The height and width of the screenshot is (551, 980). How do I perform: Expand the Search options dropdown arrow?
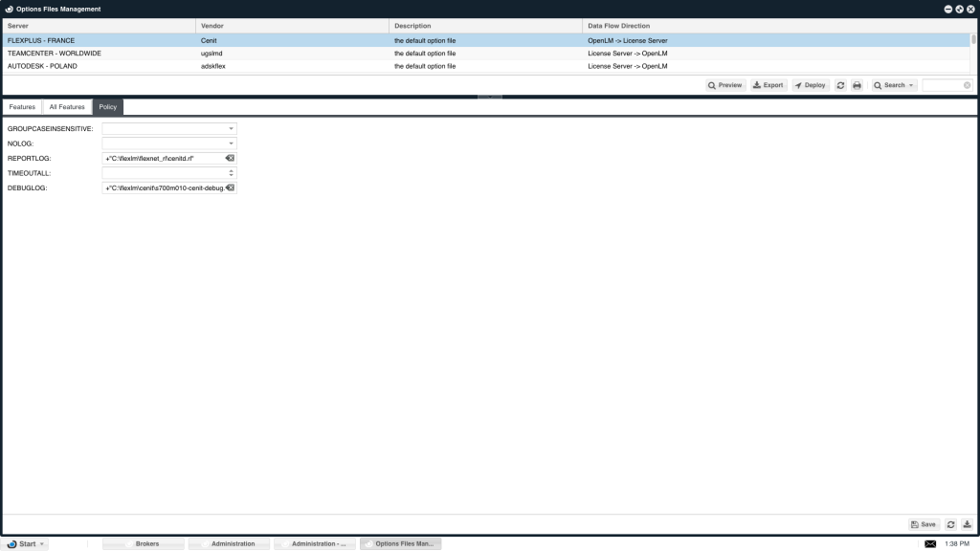pos(911,85)
